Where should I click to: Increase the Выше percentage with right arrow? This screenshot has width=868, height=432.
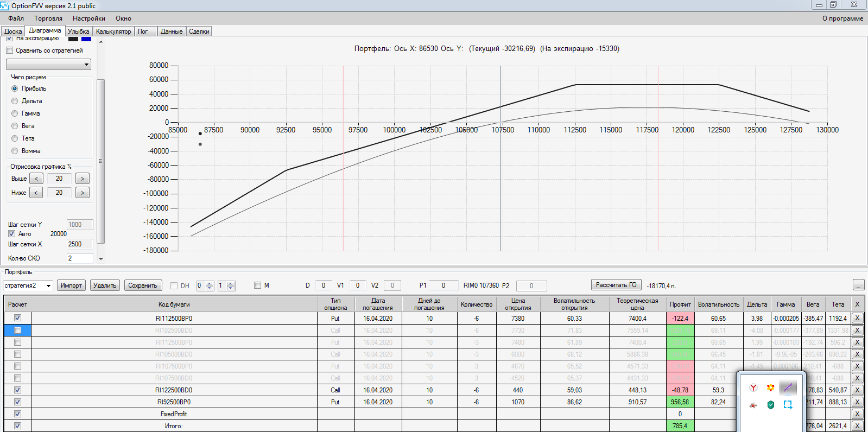click(x=83, y=179)
